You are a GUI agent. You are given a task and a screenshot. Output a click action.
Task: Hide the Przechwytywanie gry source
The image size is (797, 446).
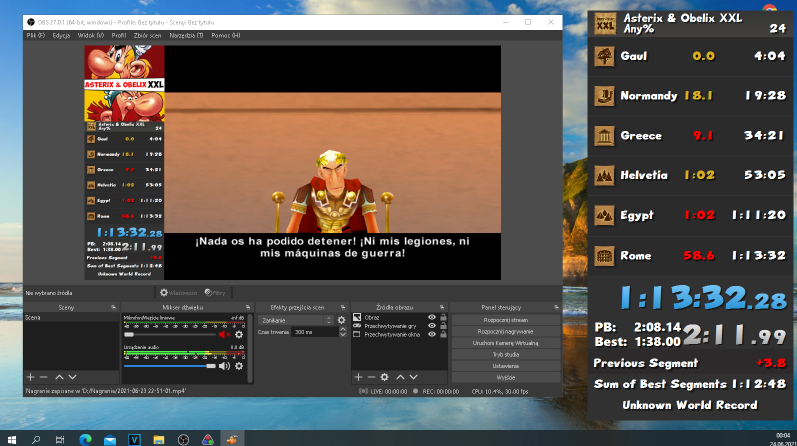(432, 326)
